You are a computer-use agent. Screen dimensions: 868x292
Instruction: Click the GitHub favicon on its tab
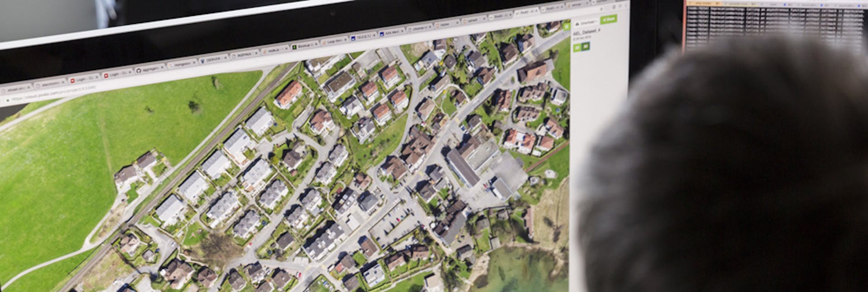(139, 71)
